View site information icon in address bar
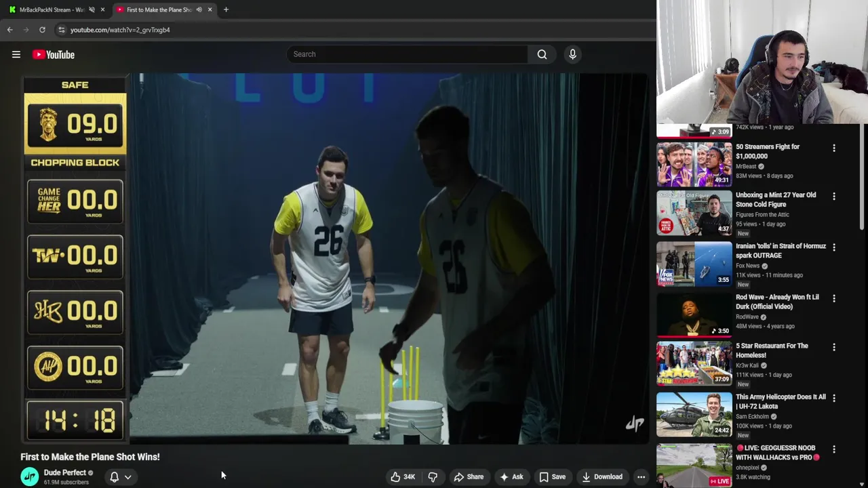This screenshot has width=868, height=488. [x=62, y=30]
